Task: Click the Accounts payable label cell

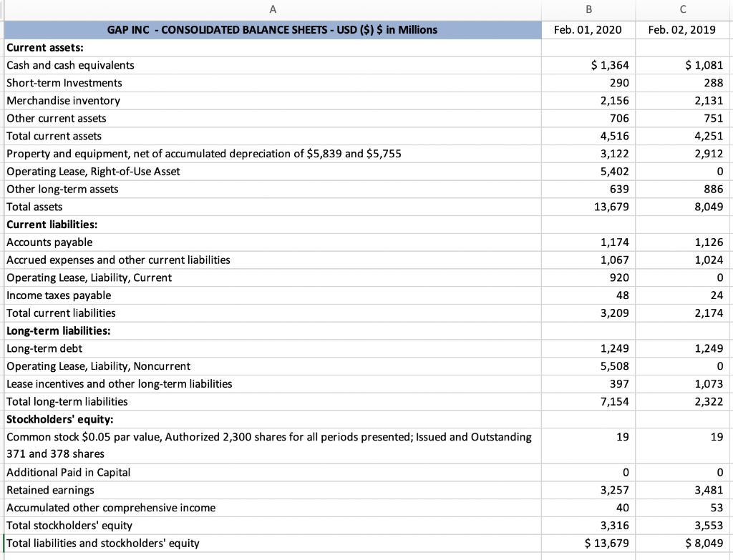Action: click(x=49, y=242)
